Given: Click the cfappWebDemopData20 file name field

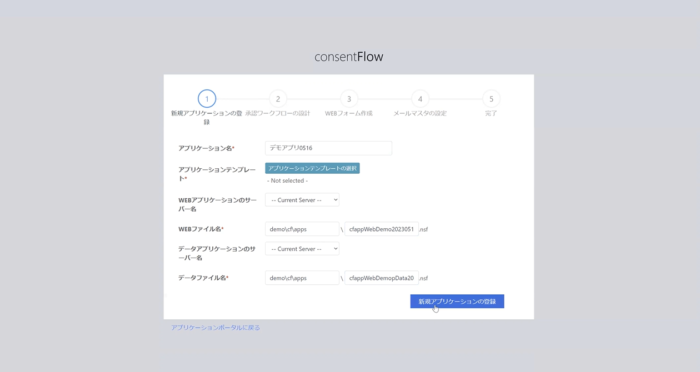Looking at the screenshot, I should click(x=382, y=278).
